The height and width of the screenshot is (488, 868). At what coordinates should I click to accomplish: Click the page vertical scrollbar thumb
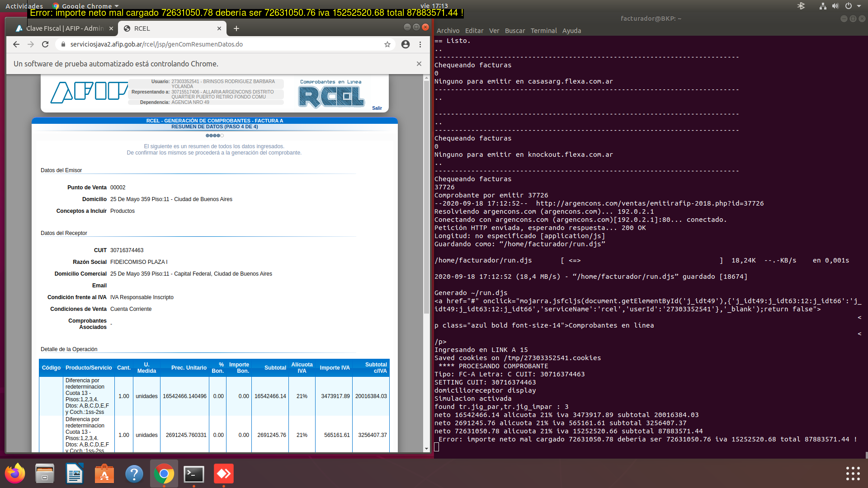point(426,197)
